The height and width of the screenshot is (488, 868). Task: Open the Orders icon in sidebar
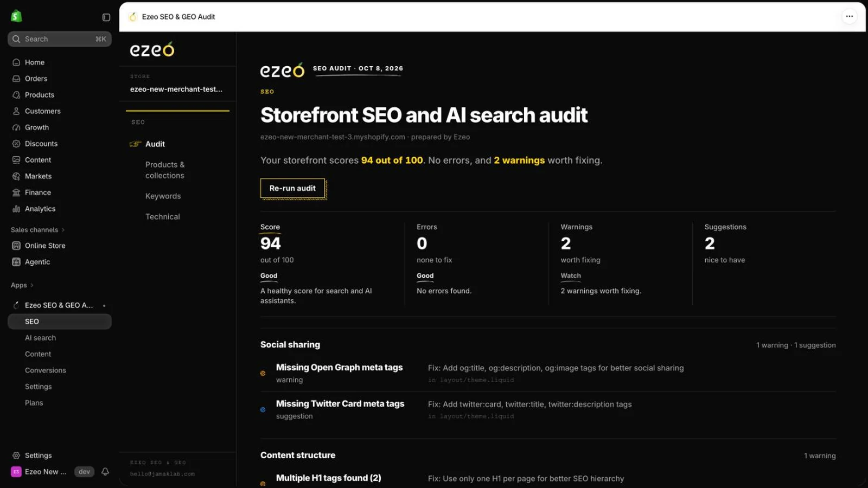16,79
